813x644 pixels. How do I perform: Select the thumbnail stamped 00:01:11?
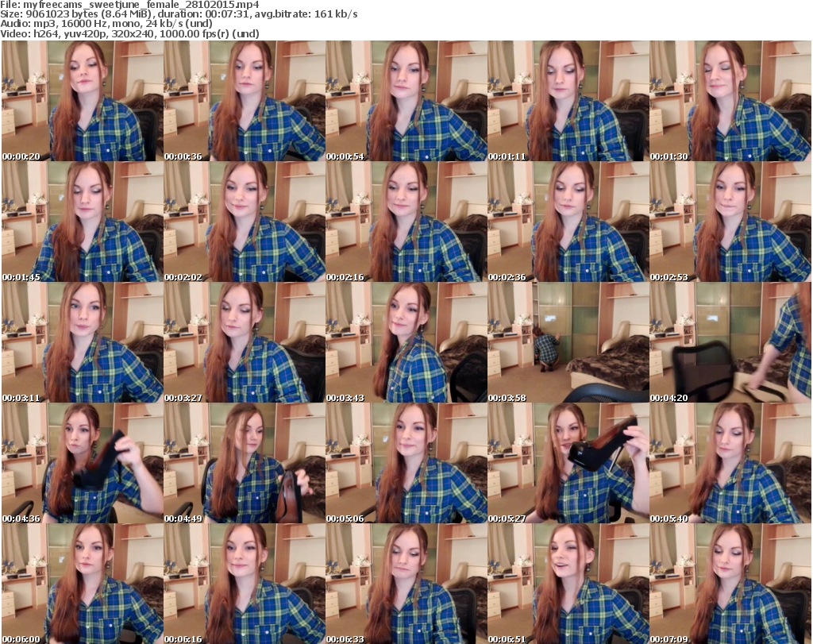(568, 101)
